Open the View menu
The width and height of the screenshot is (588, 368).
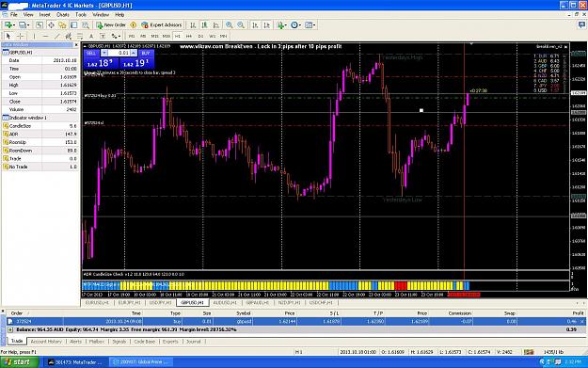point(28,15)
